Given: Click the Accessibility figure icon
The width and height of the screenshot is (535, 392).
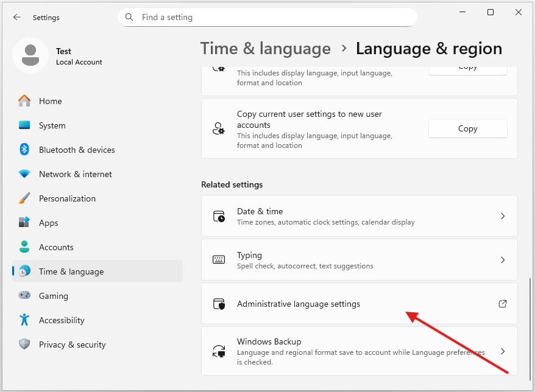Looking at the screenshot, I should coord(24,320).
